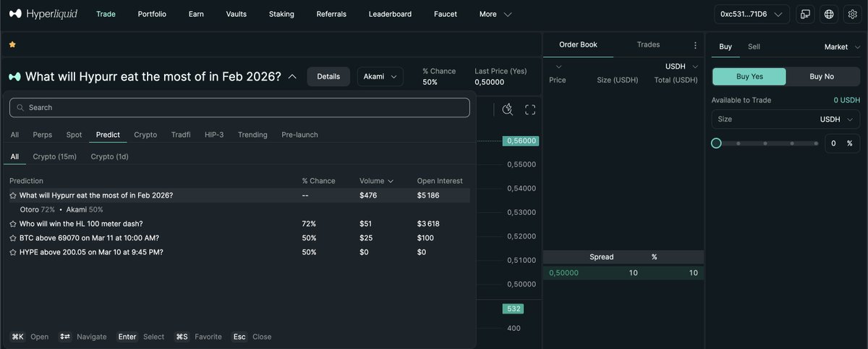Open the Market order type dropdown
The height and width of the screenshot is (349, 868).
[x=842, y=46]
